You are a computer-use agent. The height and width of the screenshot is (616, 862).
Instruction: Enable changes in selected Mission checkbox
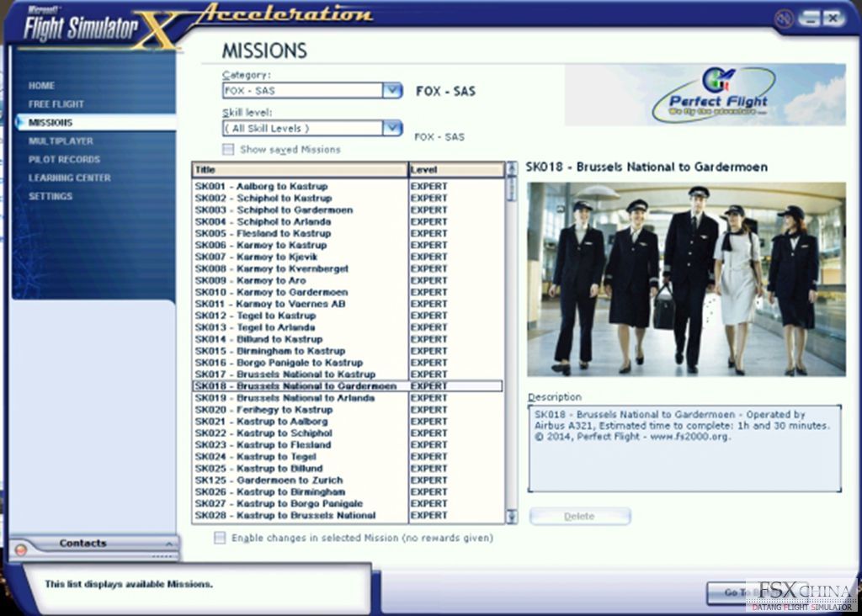[x=220, y=538]
